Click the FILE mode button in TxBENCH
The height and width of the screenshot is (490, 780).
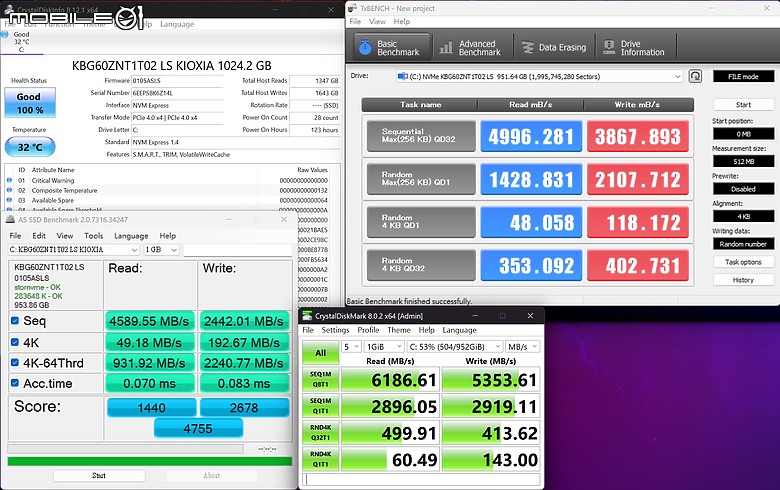(x=743, y=76)
